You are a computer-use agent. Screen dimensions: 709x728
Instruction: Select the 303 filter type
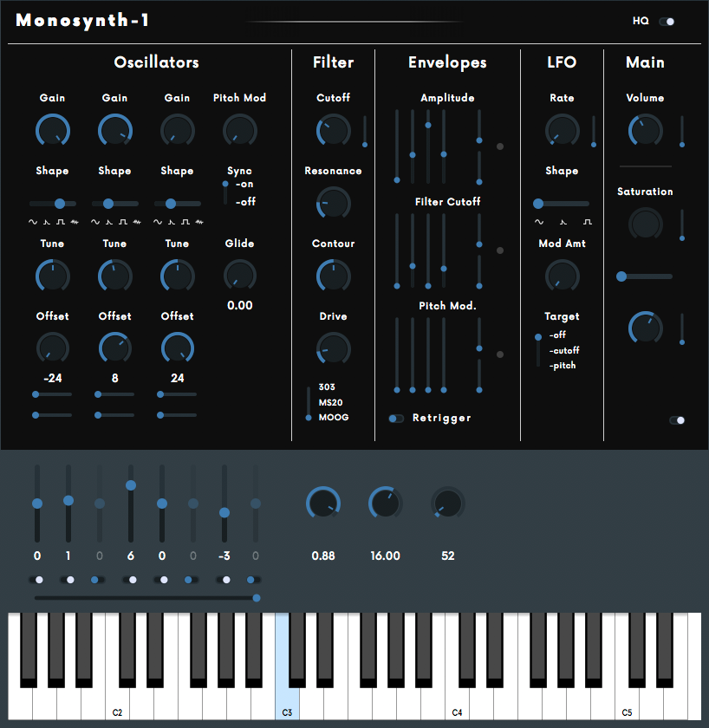(327, 387)
